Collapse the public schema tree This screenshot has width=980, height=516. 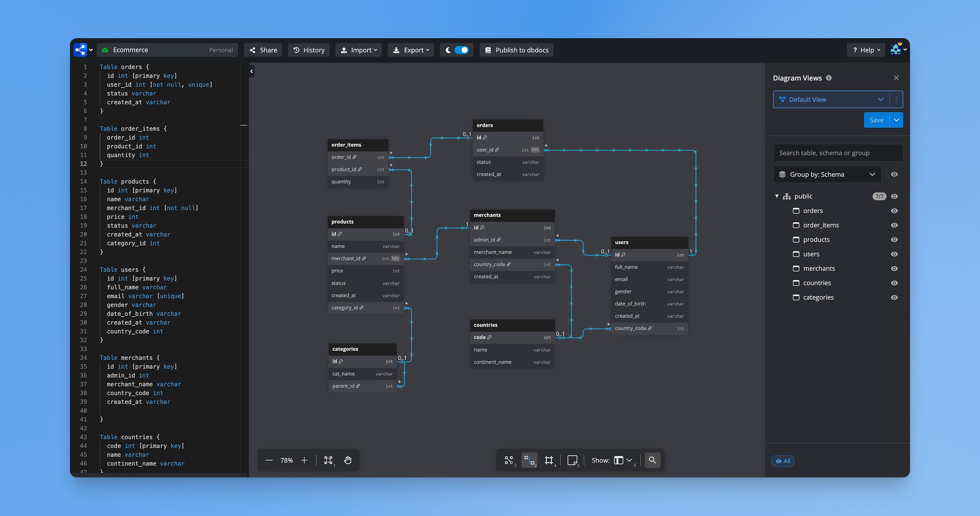tap(776, 196)
